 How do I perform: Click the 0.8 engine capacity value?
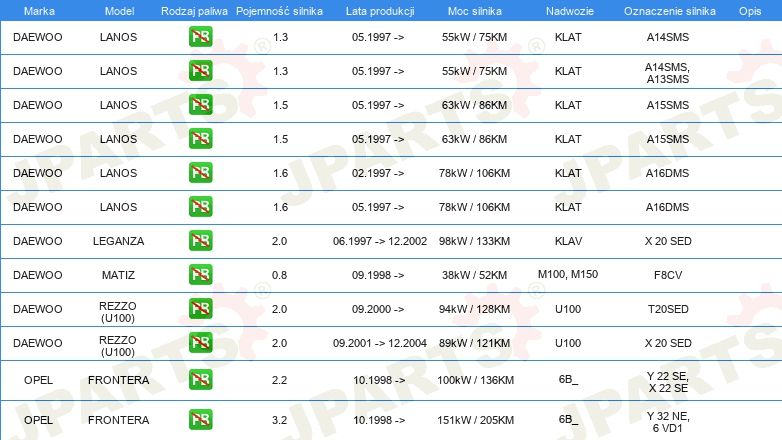(279, 275)
